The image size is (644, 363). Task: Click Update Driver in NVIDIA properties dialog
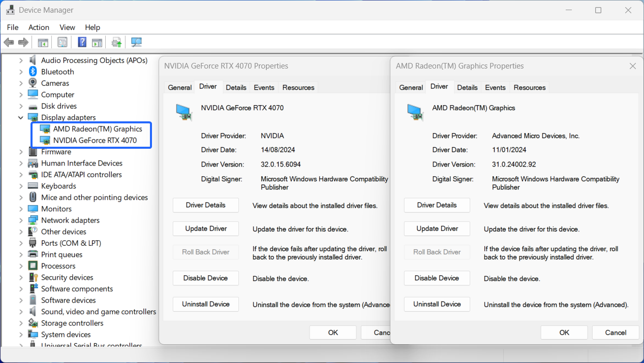pyautogui.click(x=206, y=228)
